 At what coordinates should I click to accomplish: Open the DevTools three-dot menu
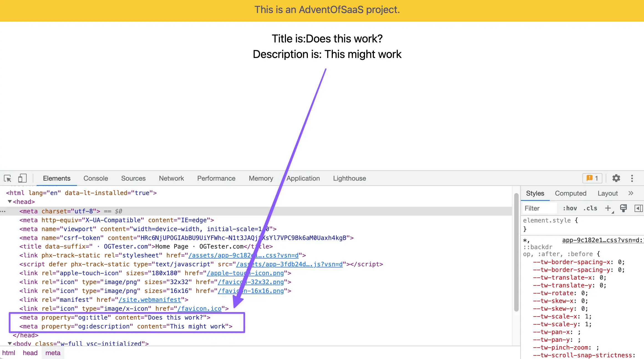(632, 178)
